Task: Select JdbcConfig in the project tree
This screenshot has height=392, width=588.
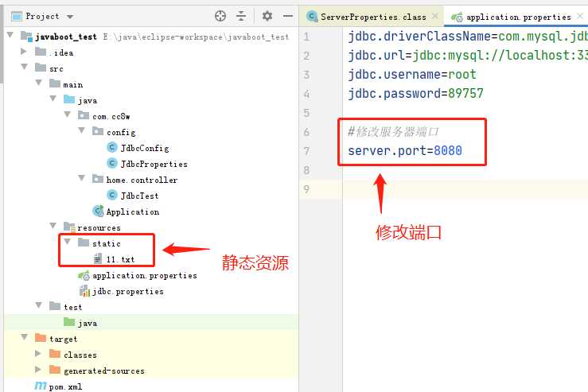Action: tap(145, 149)
